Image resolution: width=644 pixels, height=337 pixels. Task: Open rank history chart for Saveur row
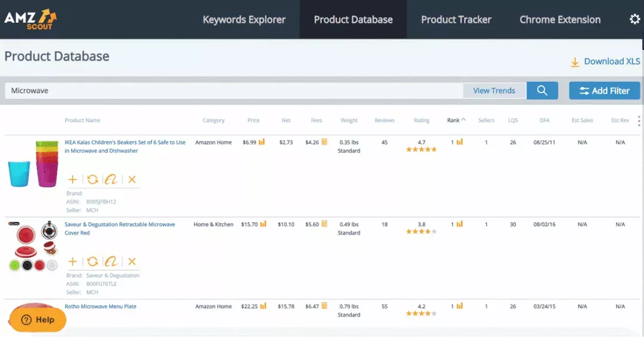(x=460, y=224)
